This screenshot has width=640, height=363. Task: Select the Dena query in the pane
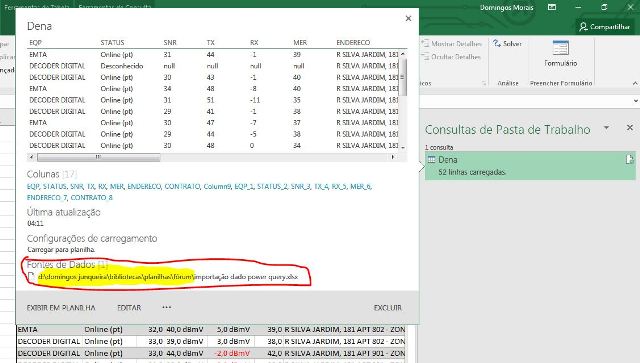530,165
